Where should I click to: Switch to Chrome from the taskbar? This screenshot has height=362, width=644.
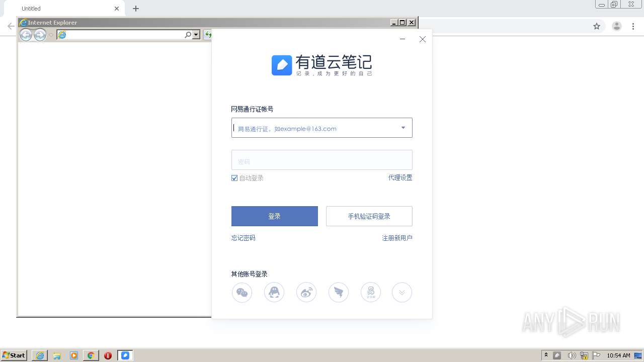click(x=91, y=355)
